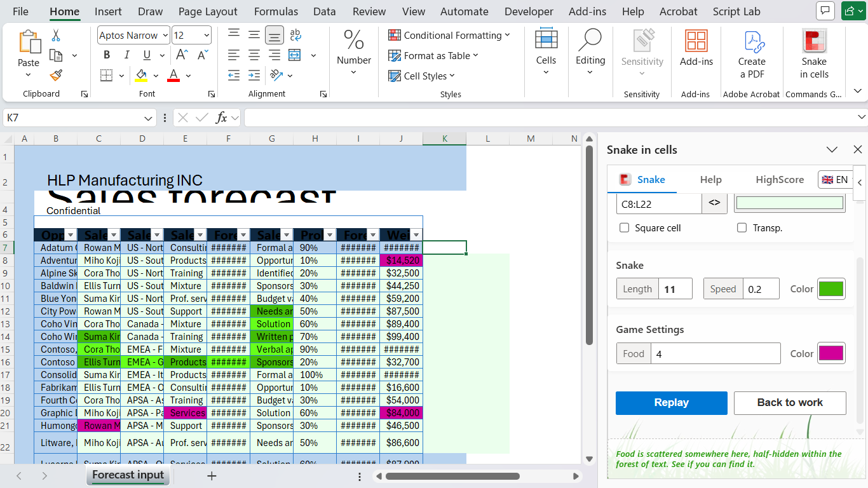This screenshot has width=868, height=488.
Task: Add a new sheet with plus button
Action: 212,475
